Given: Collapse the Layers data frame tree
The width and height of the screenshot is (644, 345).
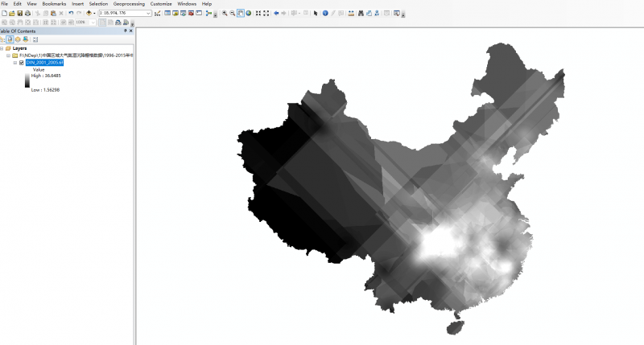Looking at the screenshot, I should point(2,48).
